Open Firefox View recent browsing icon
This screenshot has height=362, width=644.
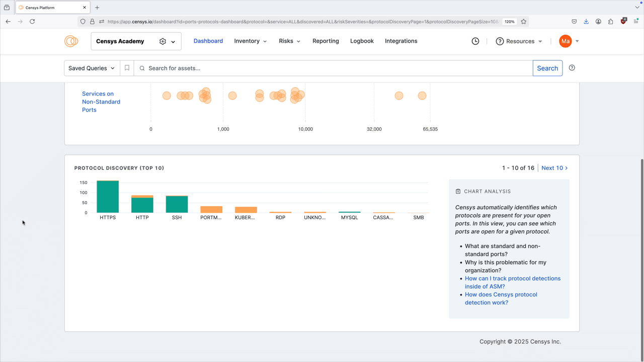pyautogui.click(x=7, y=8)
